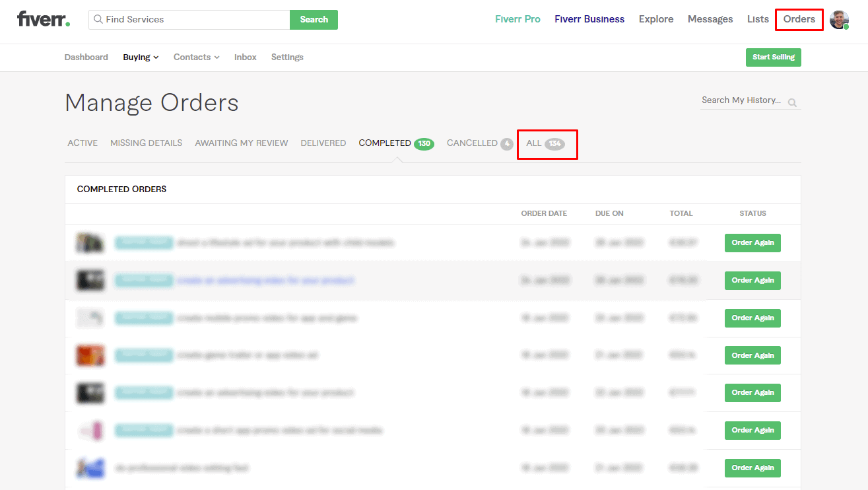This screenshot has height=490, width=868.
Task: Open the Inbox link
Action: [x=246, y=57]
